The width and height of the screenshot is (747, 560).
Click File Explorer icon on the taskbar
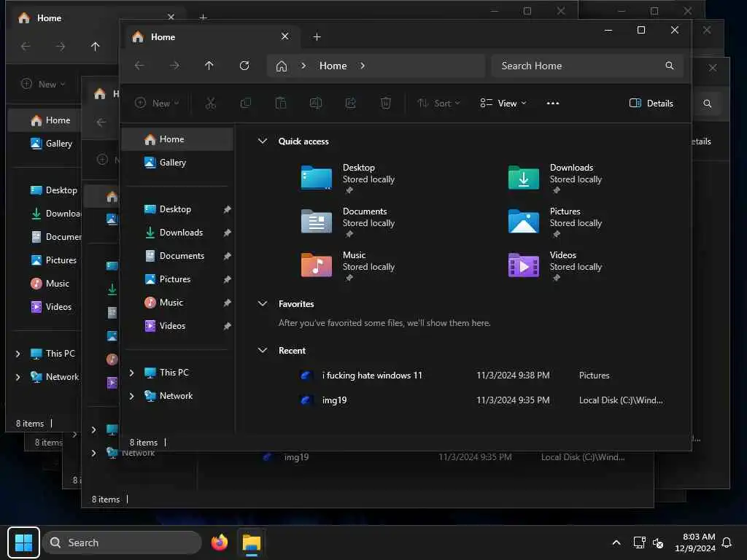click(x=252, y=542)
